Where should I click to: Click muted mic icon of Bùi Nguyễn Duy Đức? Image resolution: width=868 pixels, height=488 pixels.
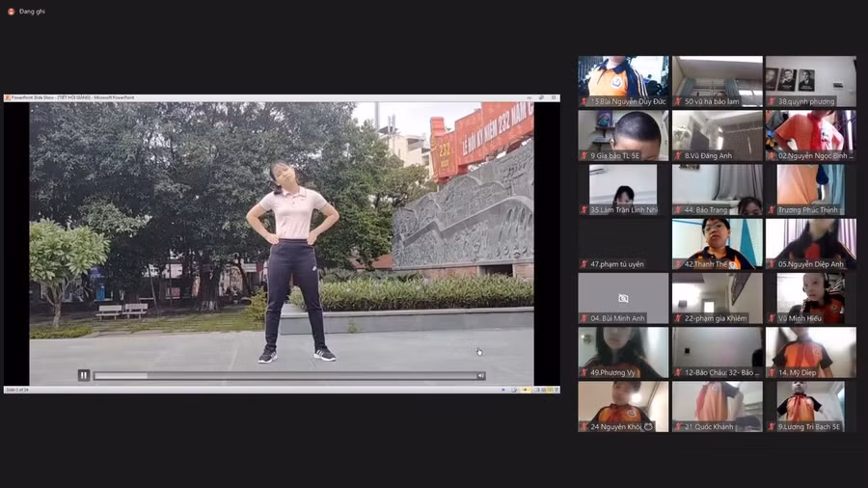(584, 101)
